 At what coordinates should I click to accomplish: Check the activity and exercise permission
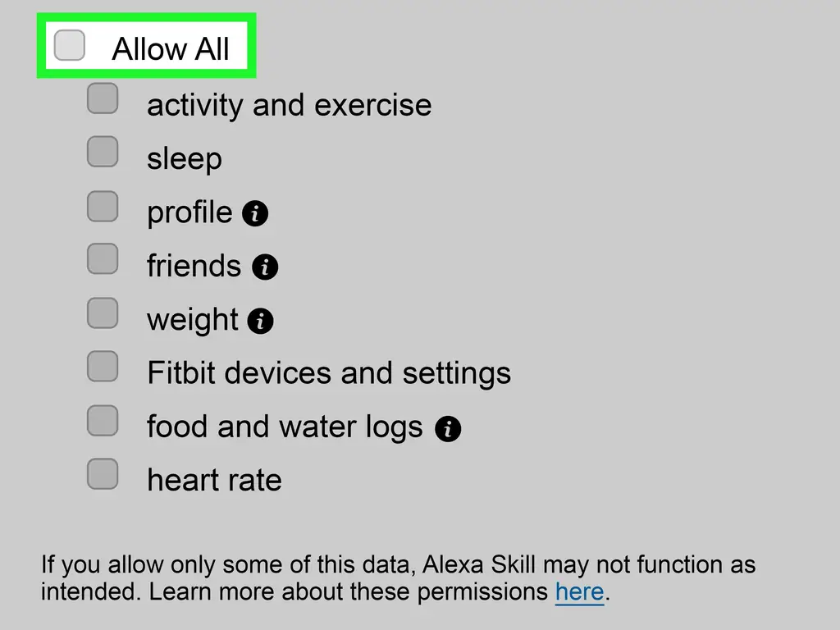pos(103,98)
